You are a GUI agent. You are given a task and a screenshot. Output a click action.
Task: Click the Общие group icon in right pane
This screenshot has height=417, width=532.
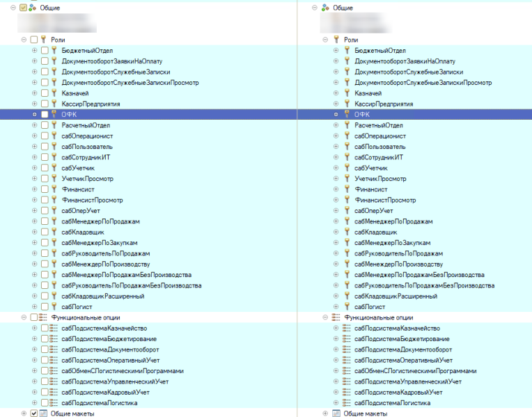(x=324, y=8)
